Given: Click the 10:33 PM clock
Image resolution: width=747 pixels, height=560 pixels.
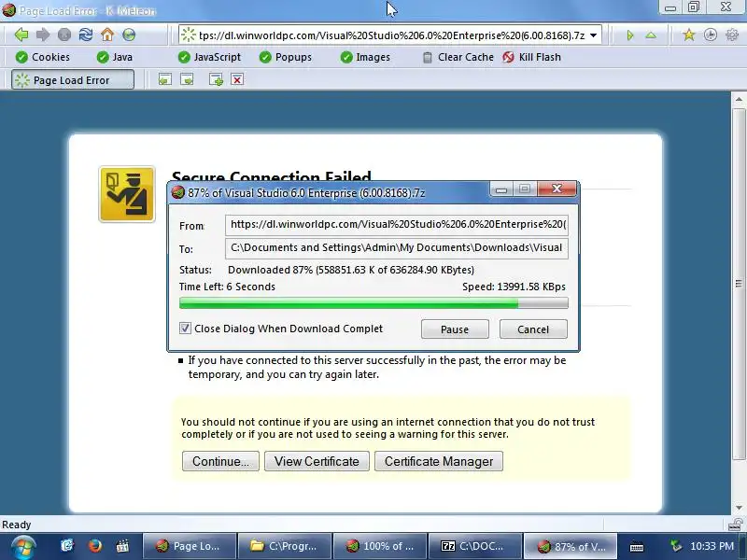Looking at the screenshot, I should click(712, 546).
